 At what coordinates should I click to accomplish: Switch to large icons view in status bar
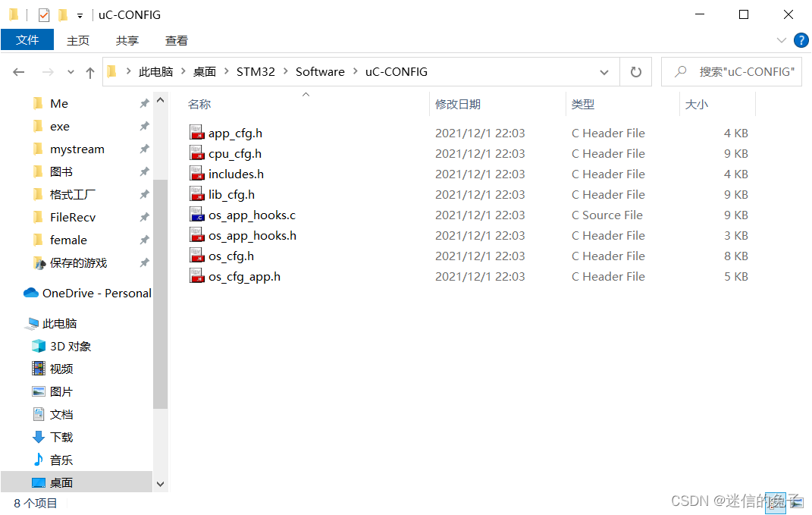[x=797, y=503]
